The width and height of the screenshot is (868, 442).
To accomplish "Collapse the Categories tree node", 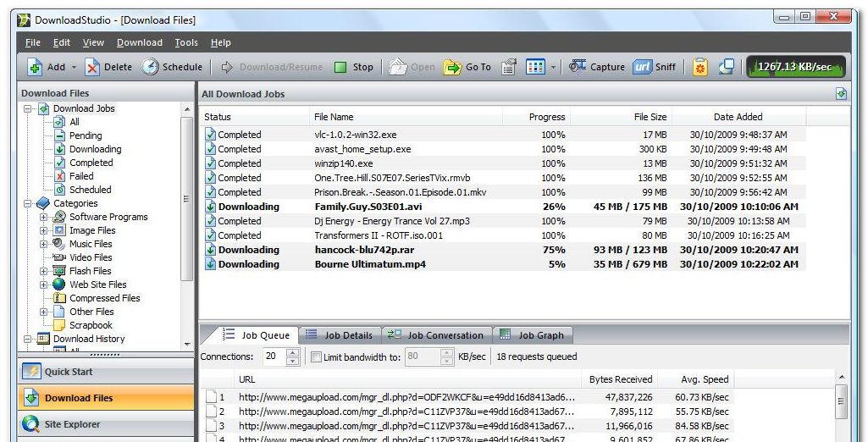I will [x=27, y=203].
